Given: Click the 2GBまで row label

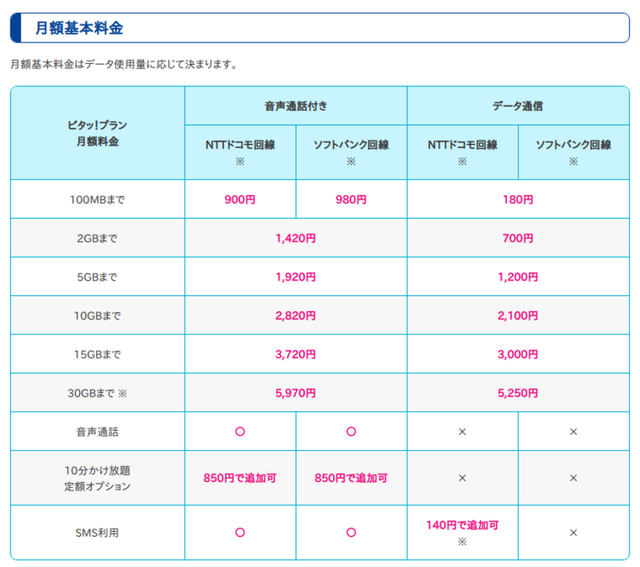Looking at the screenshot, I should pyautogui.click(x=97, y=238).
